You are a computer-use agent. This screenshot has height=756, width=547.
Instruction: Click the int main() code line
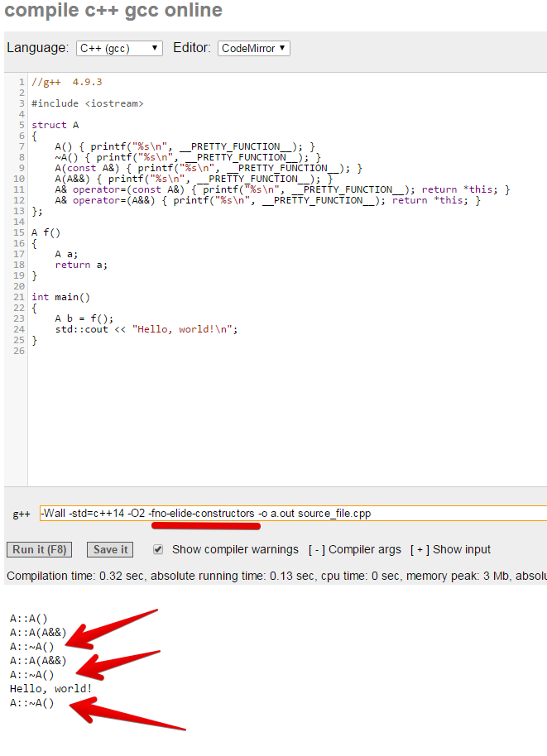(x=60, y=297)
